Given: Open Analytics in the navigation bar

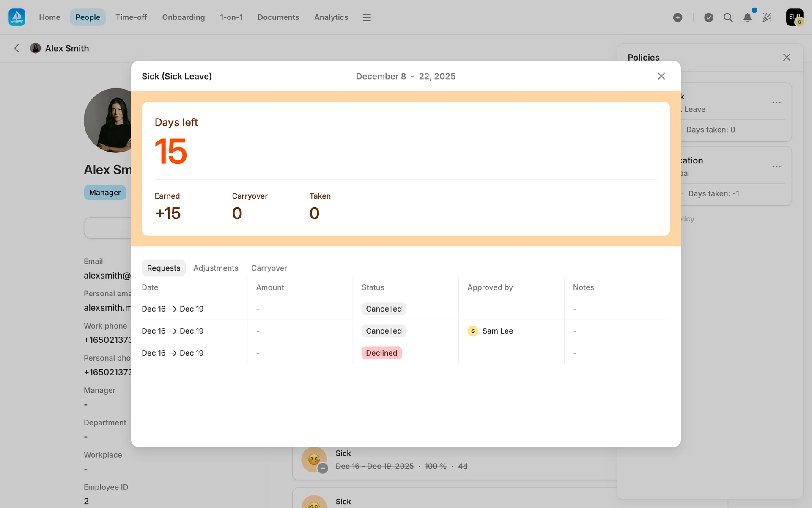Looking at the screenshot, I should click(331, 17).
